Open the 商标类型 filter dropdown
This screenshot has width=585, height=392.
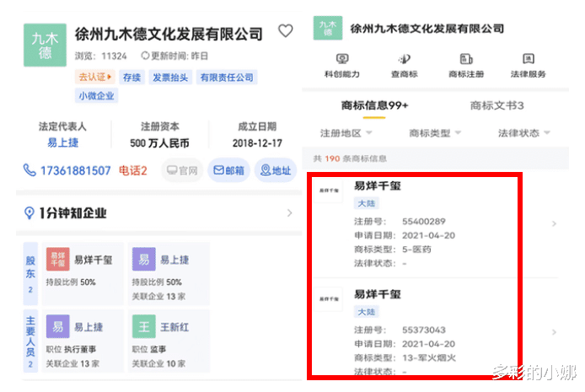435,133
